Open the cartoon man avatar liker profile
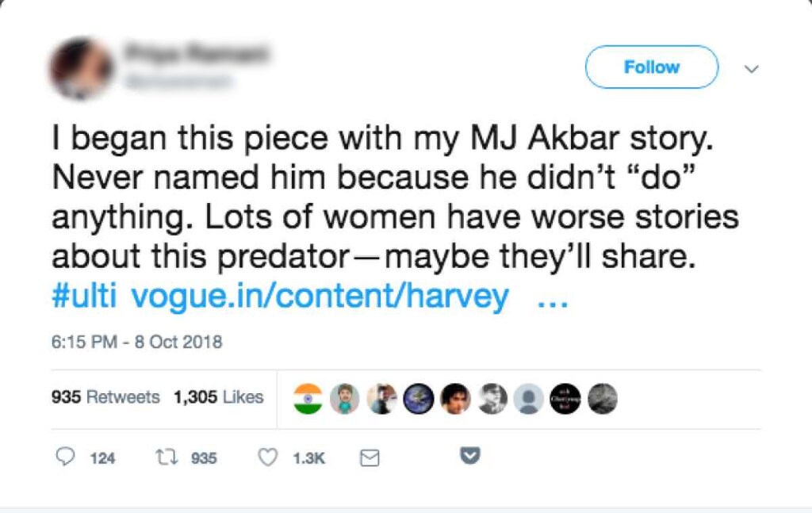Image resolution: width=812 pixels, height=513 pixels. click(345, 398)
